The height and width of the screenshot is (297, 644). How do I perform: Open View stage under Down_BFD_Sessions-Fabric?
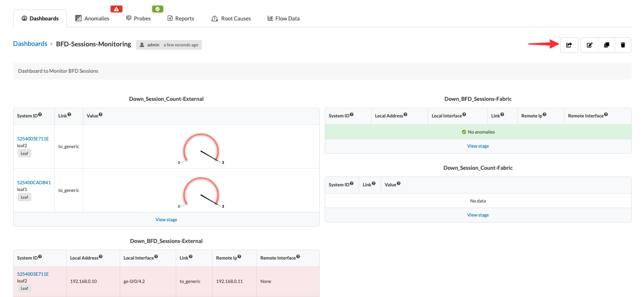[x=478, y=146]
